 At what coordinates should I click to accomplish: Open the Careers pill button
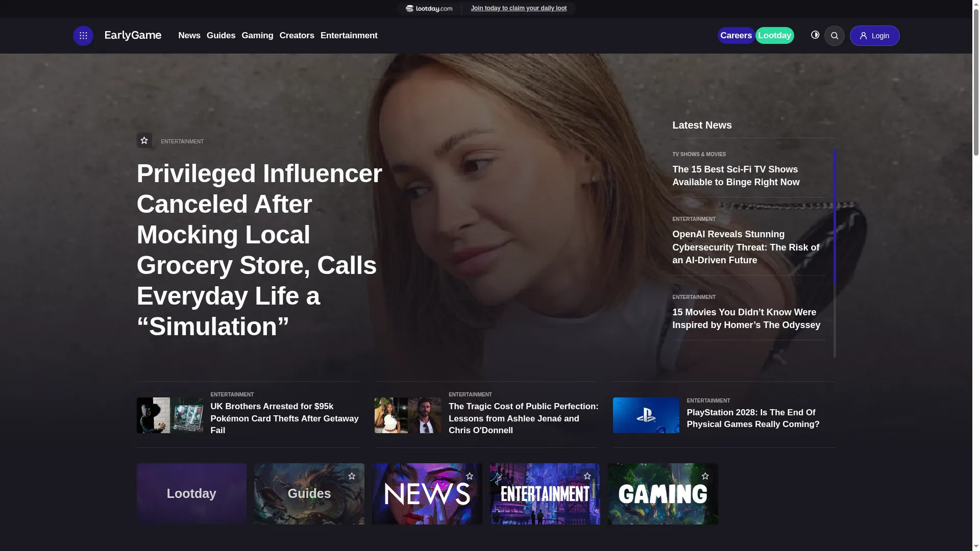[x=736, y=36]
